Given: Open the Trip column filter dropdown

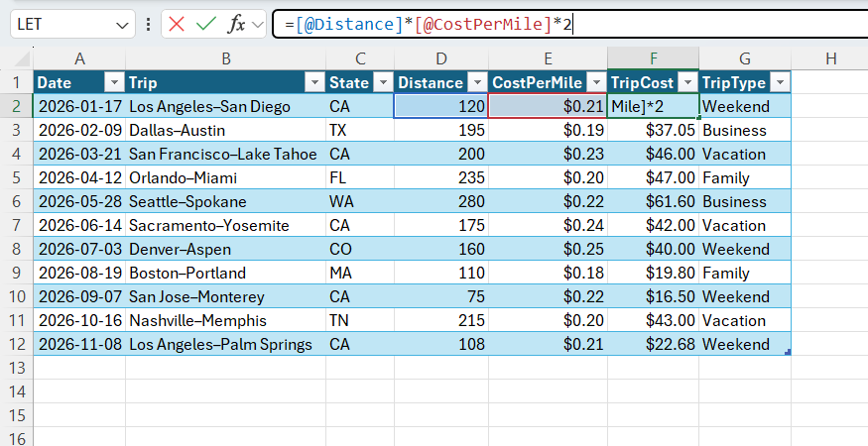Looking at the screenshot, I should tap(315, 83).
